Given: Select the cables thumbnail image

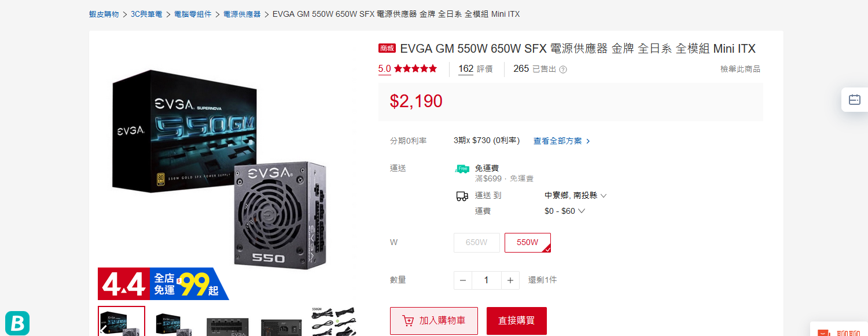Looking at the screenshot, I should [x=334, y=322].
